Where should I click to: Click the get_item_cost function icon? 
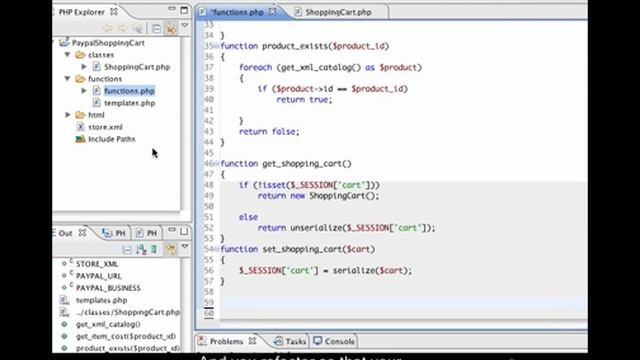64,336
